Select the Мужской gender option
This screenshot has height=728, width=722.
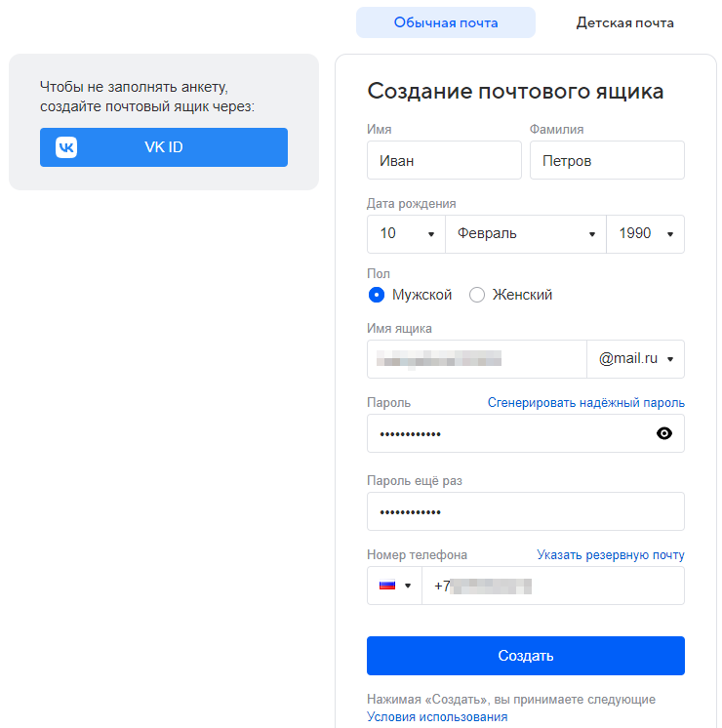pos(378,295)
